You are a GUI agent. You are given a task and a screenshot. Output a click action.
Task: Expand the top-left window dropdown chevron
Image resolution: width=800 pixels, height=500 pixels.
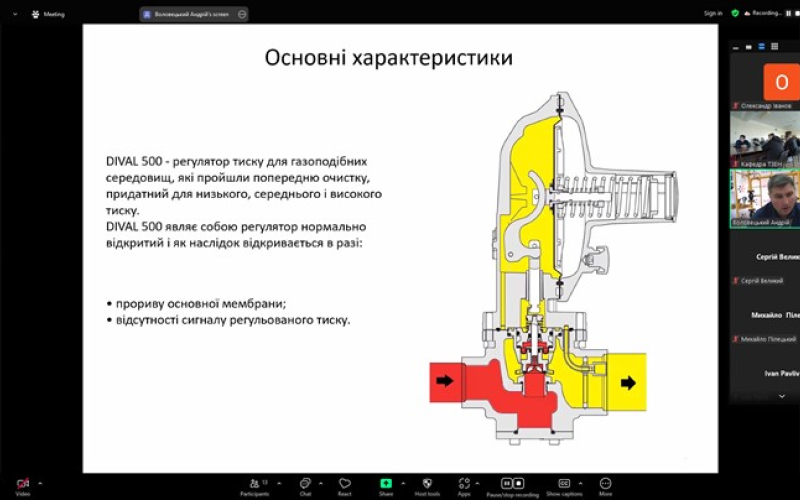15,14
